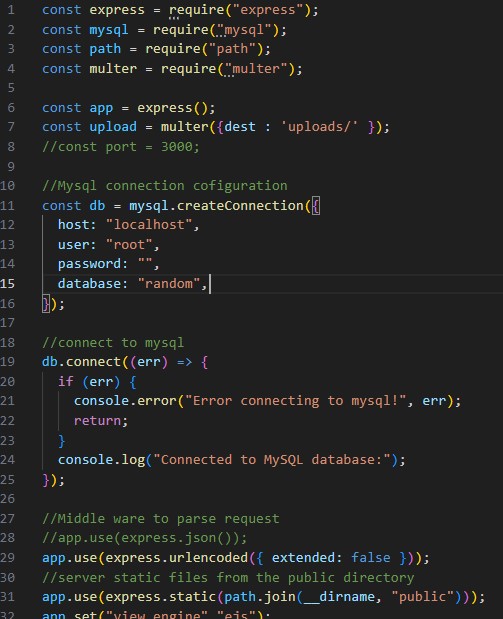Screen dimensions: 503x619
Task: Click line number 1 in the gutter
Action: pos(11,10)
